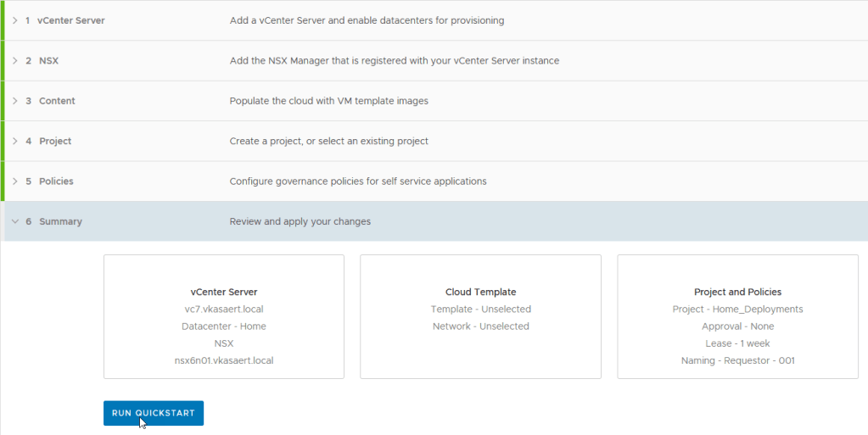868x435 pixels.
Task: Expand the Policies step chevron
Action: tap(14, 181)
